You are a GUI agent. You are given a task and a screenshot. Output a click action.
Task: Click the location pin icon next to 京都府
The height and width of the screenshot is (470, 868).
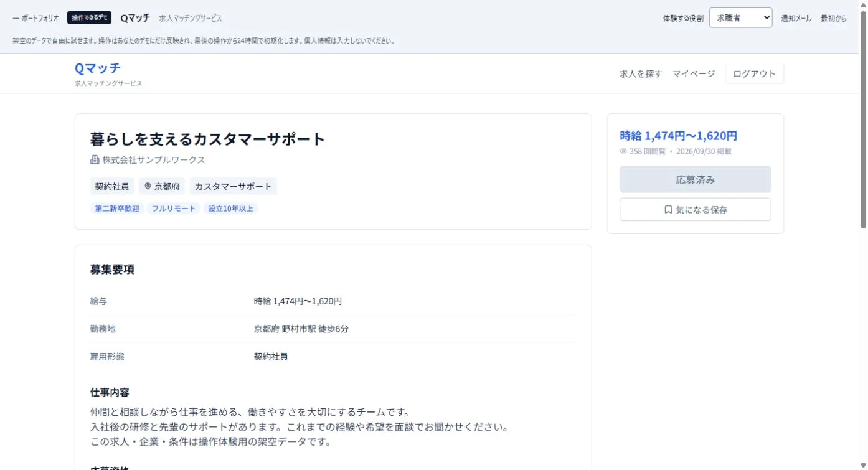click(148, 186)
